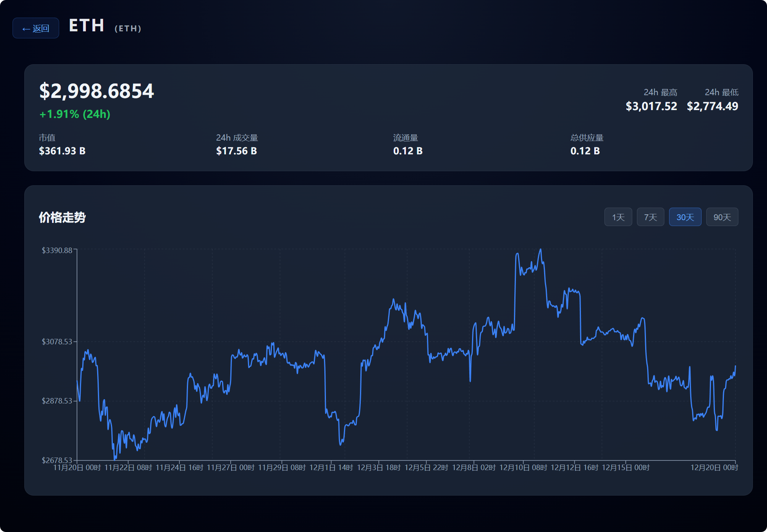Screen dimensions: 767x532
Task: Click the ETH title heading
Action: [x=87, y=26]
